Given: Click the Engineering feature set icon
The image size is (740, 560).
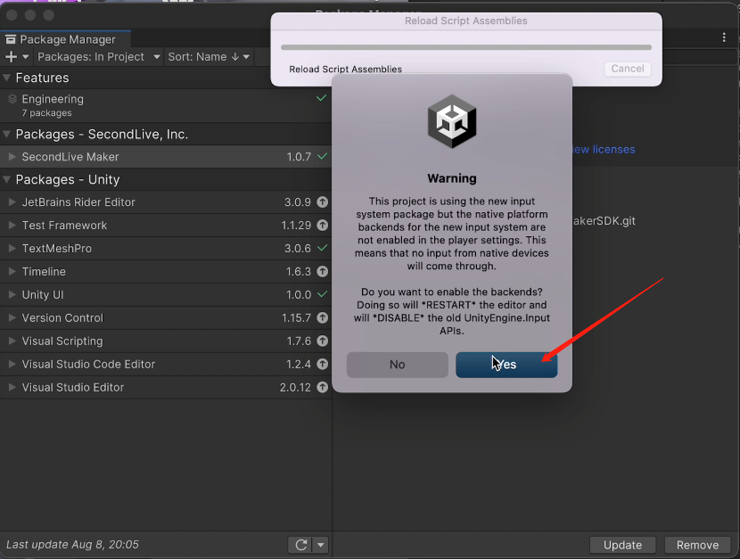Looking at the screenshot, I should click(x=12, y=100).
